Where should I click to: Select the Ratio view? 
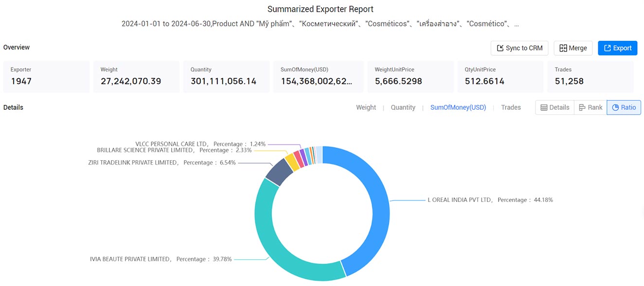tap(624, 107)
